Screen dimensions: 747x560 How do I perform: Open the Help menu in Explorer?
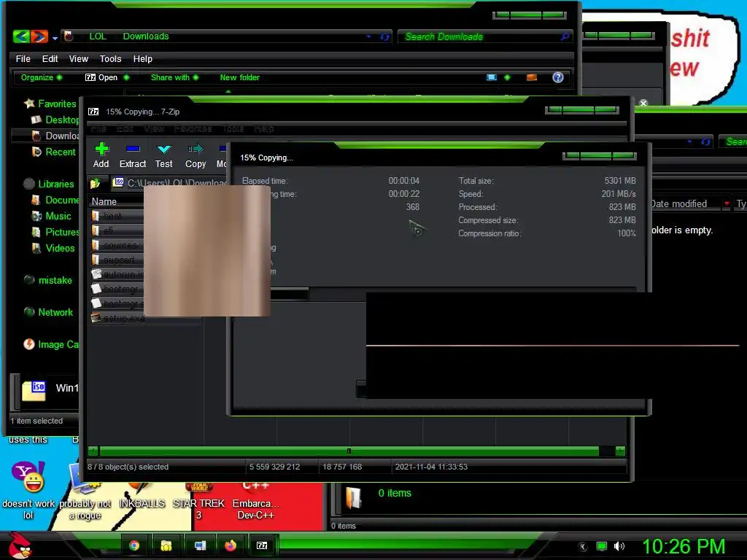(143, 59)
